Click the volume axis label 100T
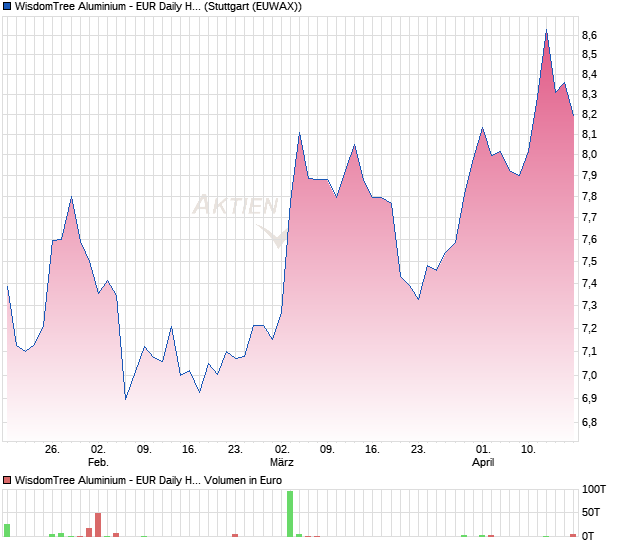Screen dimensions: 620x546 pyautogui.click(x=594, y=489)
